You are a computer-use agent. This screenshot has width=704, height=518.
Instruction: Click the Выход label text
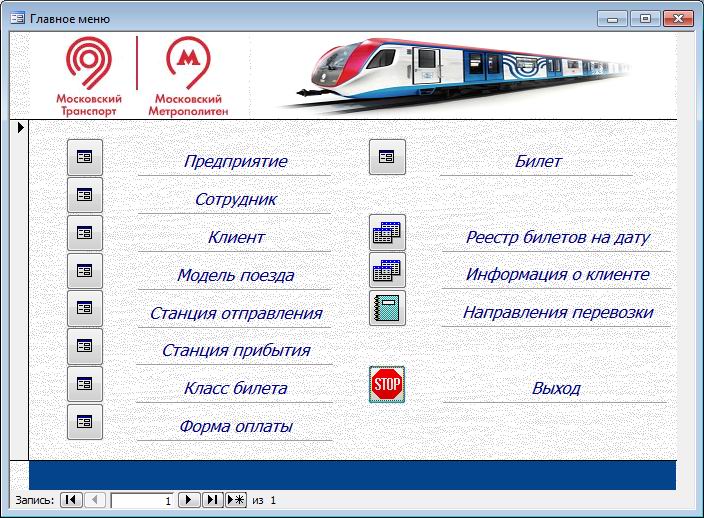pos(556,388)
